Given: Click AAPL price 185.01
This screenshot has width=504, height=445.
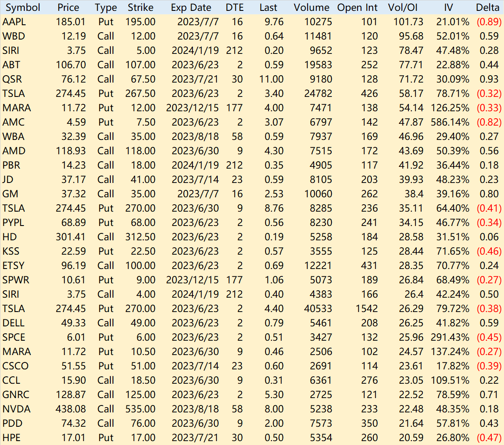Looking at the screenshot, I should [71, 22].
